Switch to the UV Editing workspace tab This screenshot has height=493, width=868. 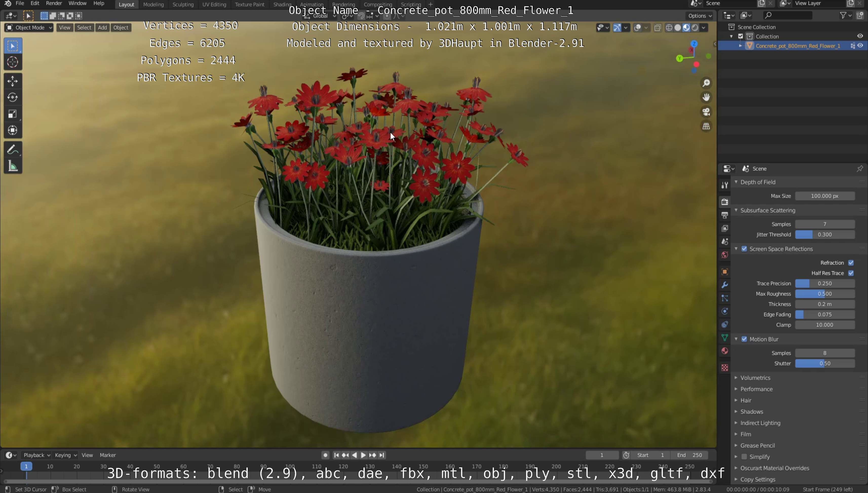214,4
